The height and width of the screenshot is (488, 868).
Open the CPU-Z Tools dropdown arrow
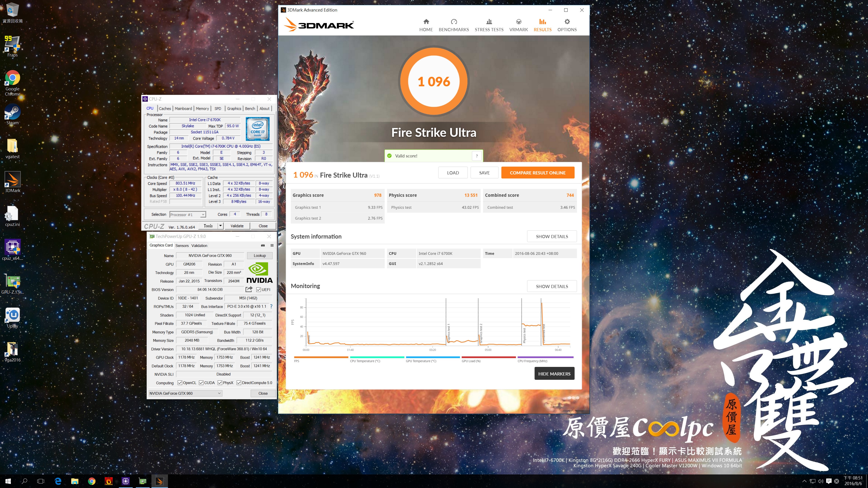click(x=220, y=226)
